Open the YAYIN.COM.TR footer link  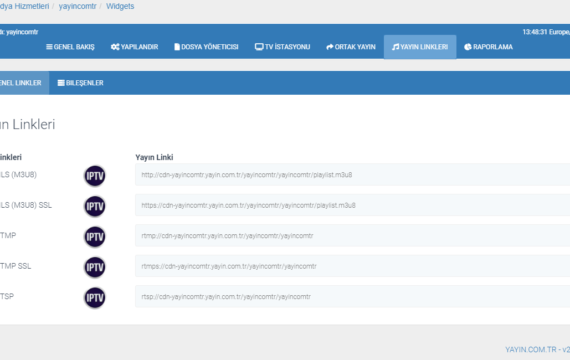(537, 350)
